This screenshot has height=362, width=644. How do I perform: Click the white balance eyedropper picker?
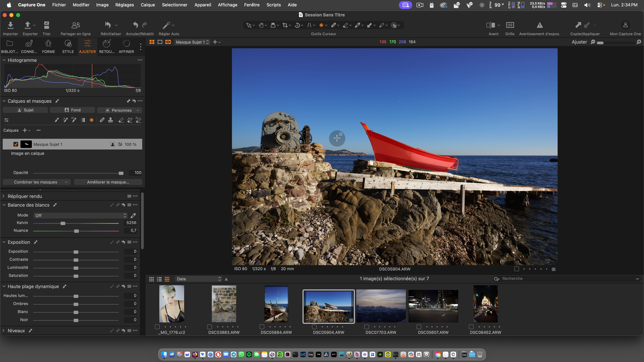coord(133,215)
